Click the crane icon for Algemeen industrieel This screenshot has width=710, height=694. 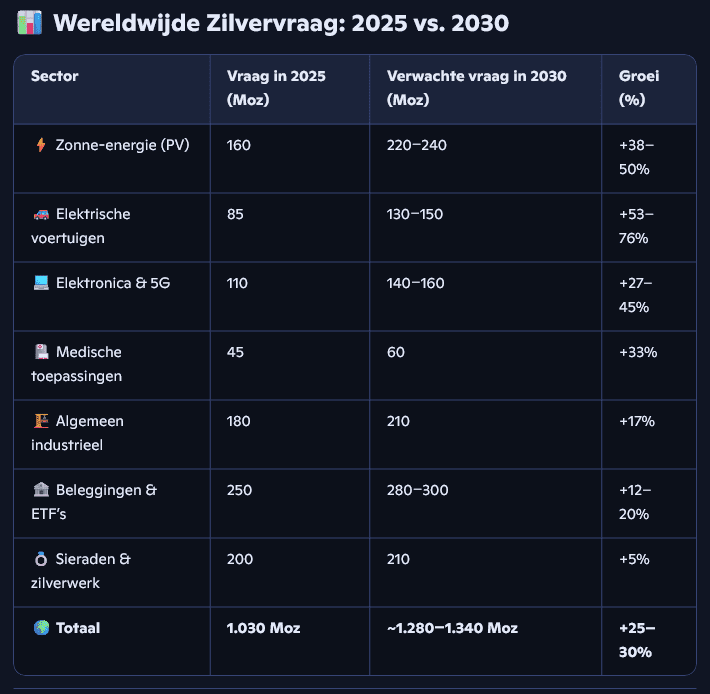pyautogui.click(x=41, y=421)
